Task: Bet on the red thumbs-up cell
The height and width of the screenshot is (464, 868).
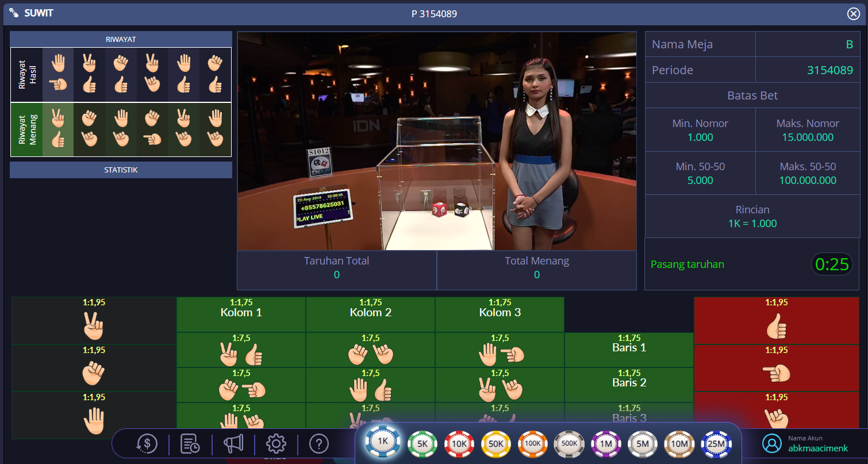Action: pyautogui.click(x=776, y=321)
